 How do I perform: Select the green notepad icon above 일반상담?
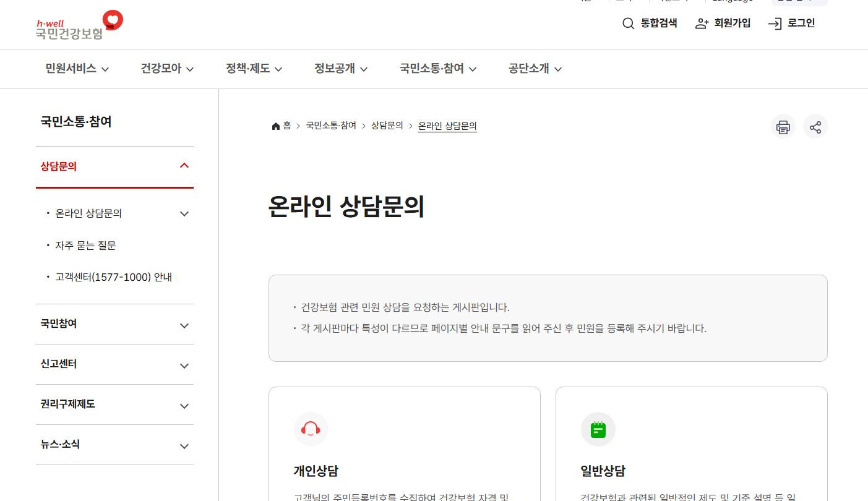598,429
